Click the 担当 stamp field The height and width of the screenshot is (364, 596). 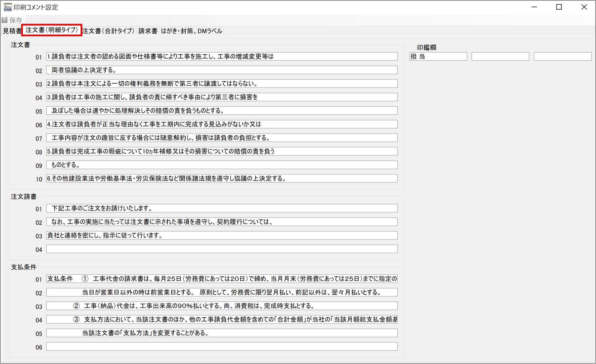point(438,56)
